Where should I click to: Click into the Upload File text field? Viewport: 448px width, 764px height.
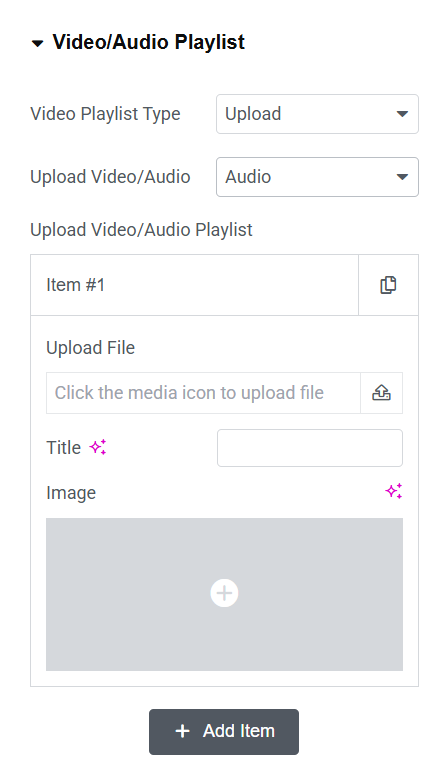click(x=203, y=393)
